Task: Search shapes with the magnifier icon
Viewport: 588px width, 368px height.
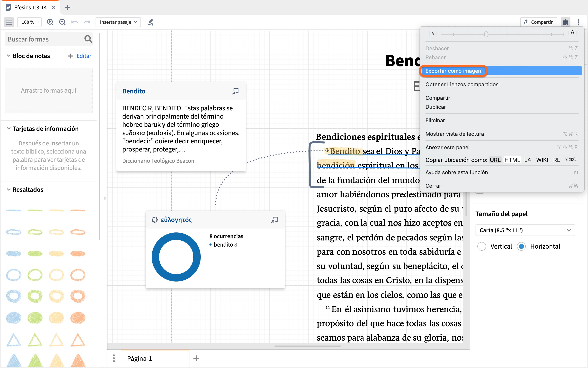Action: point(88,39)
